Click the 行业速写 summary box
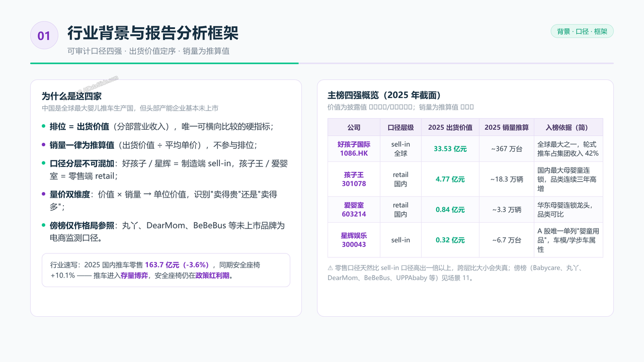The width and height of the screenshot is (644, 362). [166, 270]
